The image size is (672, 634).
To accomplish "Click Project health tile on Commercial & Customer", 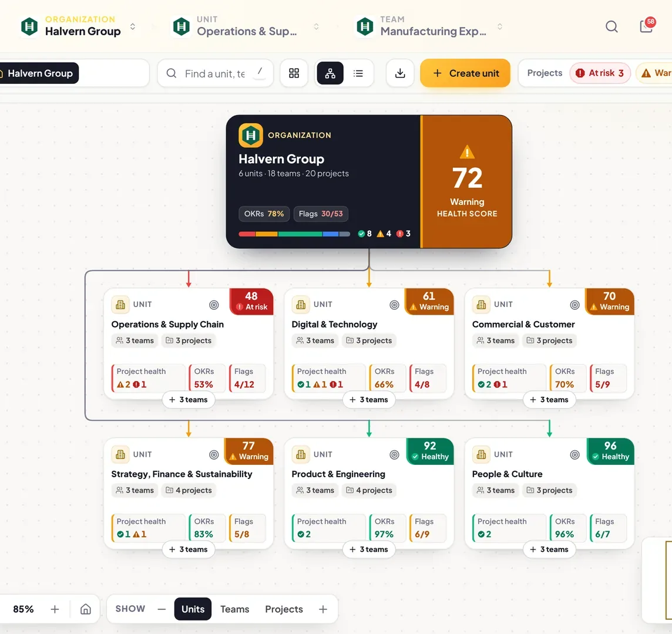I will coord(509,378).
